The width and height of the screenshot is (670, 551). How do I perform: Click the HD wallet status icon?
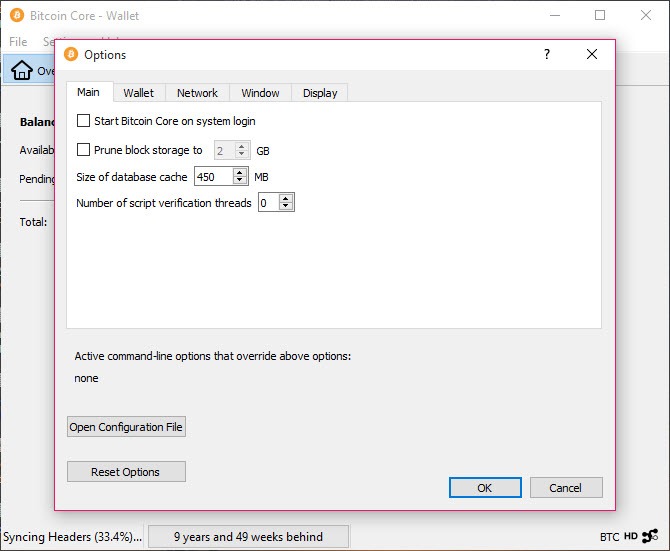[x=631, y=536]
